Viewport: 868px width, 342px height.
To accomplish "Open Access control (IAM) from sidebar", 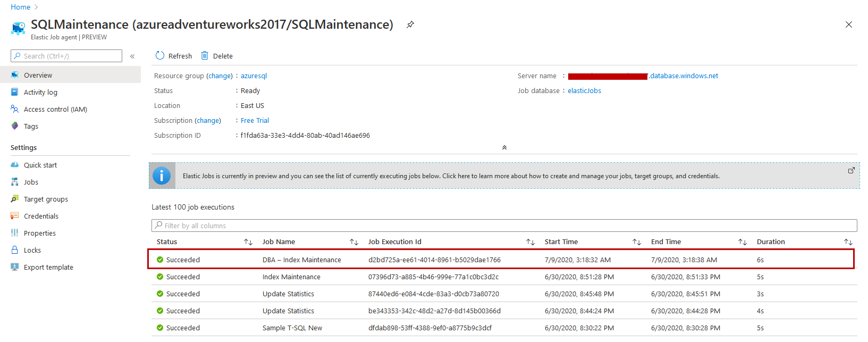I will coord(55,109).
